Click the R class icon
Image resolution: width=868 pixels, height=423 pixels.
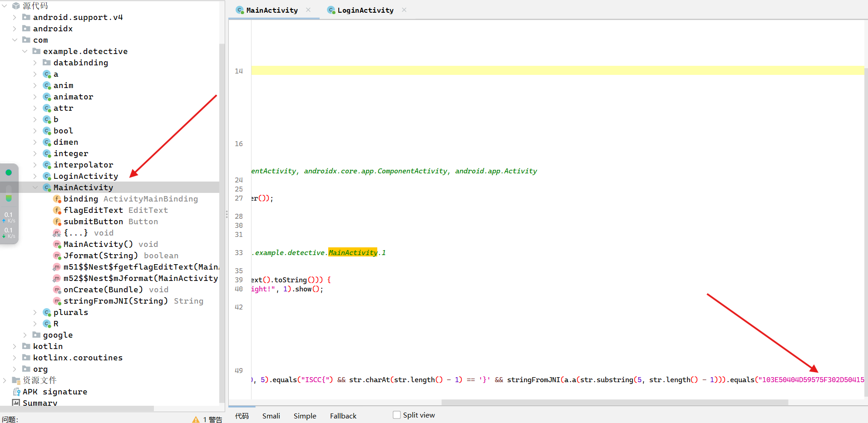[x=47, y=324]
